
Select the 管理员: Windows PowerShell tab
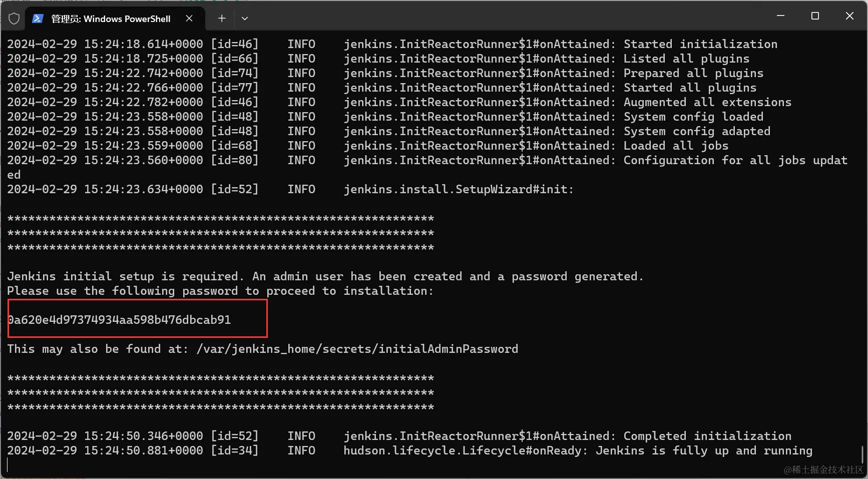coord(114,19)
